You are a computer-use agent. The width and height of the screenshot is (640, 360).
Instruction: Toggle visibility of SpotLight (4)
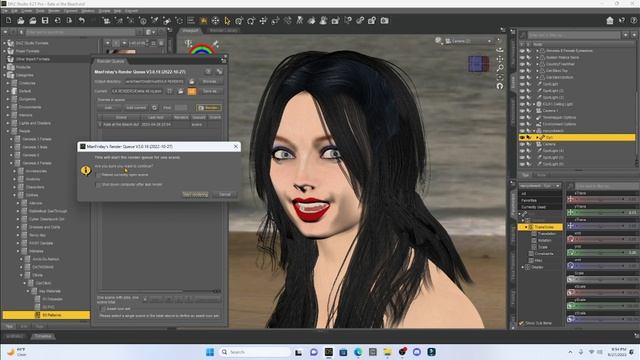pyautogui.click(x=522, y=151)
